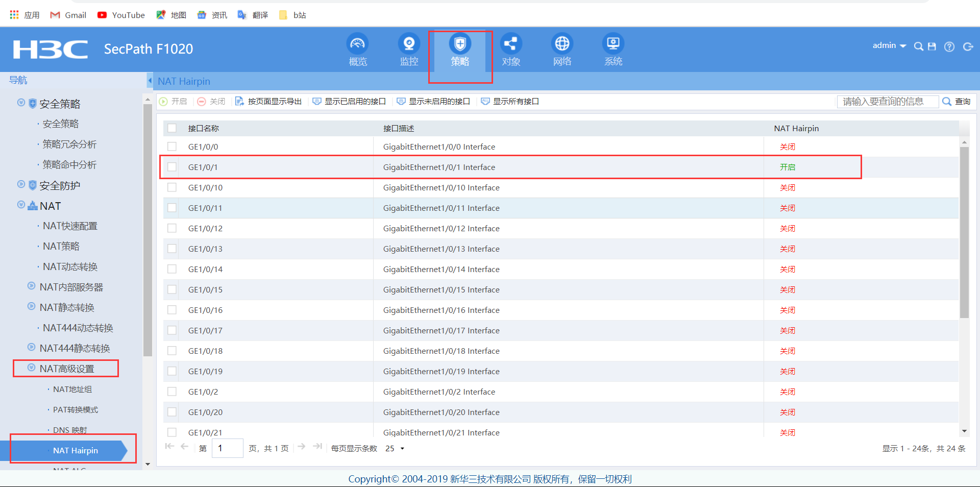Collapse the NAT tree group
The image size is (980, 487).
pos(21,205)
